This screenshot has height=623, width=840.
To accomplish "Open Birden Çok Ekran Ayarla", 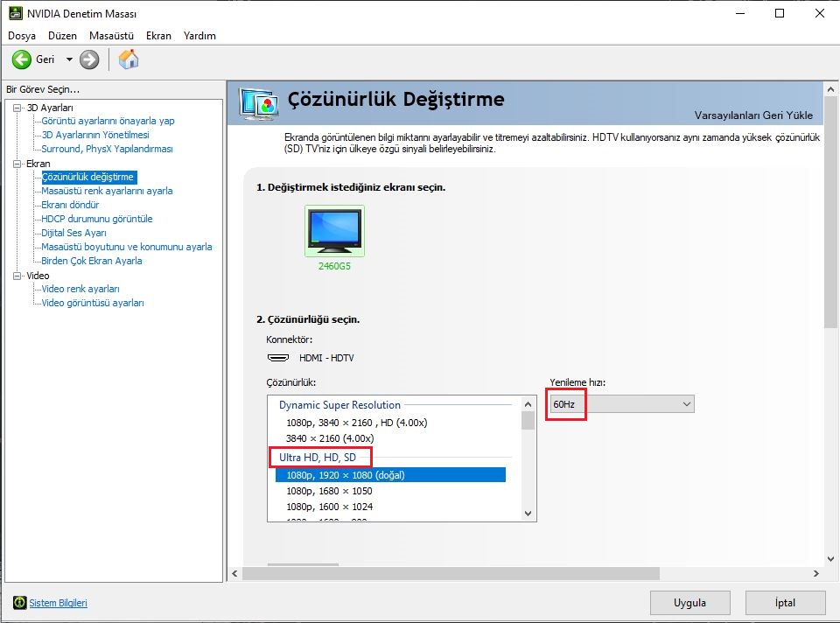I will tap(92, 261).
